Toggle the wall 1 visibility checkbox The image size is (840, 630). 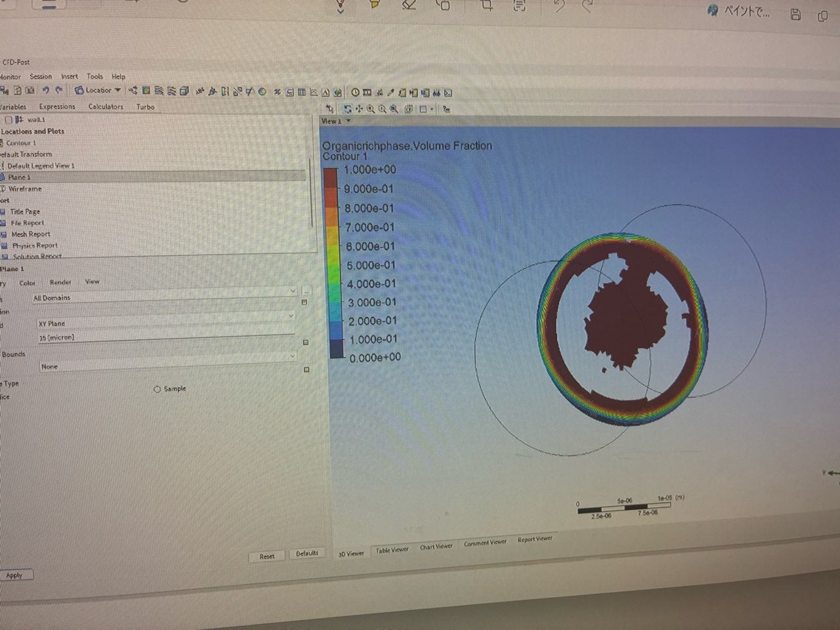coord(9,120)
